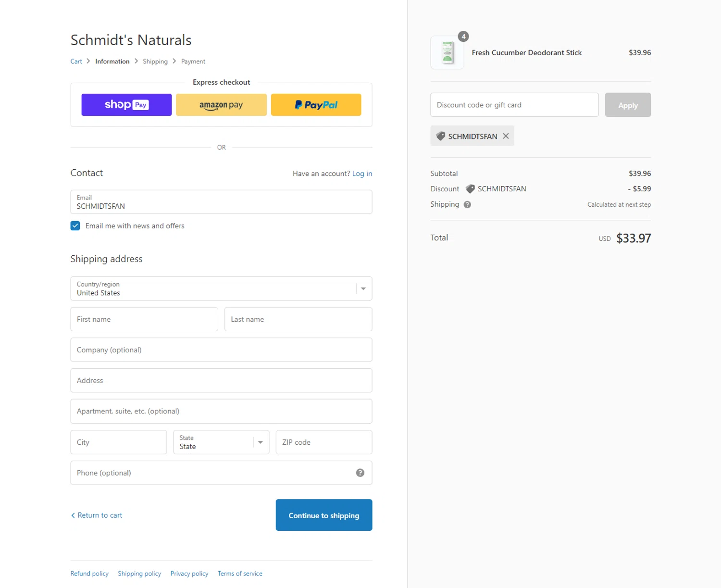Show the phone number help icon
721x588 pixels.
click(360, 473)
